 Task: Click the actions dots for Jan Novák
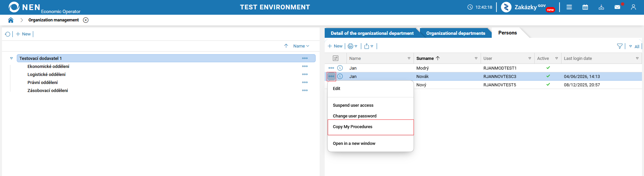pyautogui.click(x=331, y=76)
